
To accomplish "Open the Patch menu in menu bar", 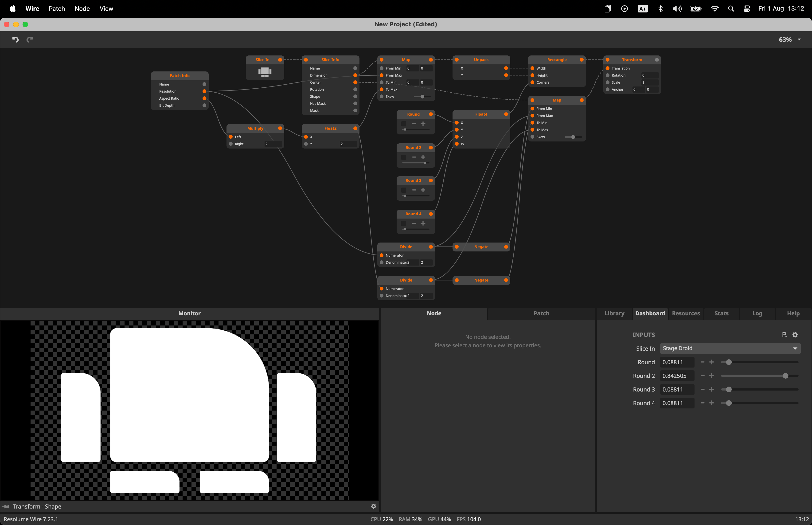I will pos(57,8).
